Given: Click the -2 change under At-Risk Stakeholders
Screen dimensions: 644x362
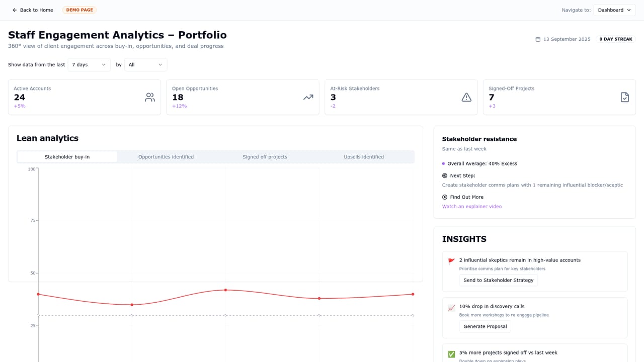Looking at the screenshot, I should [333, 106].
